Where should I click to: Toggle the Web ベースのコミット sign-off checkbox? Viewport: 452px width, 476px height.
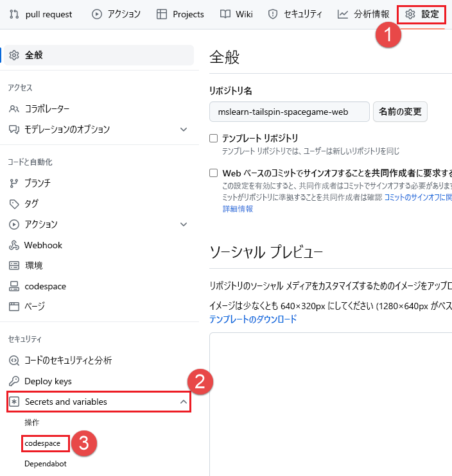point(214,173)
